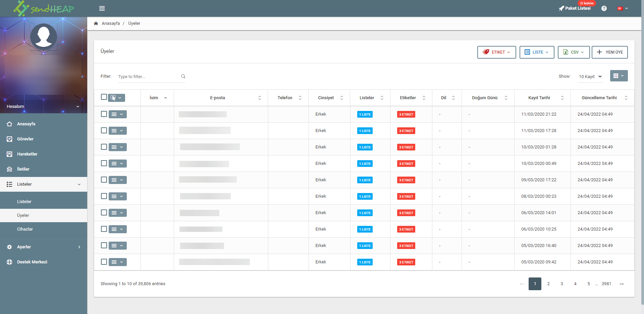This screenshot has width=644, height=314.
Task: Check the row registered 08/03/2020 00:23
Action: (104, 196)
